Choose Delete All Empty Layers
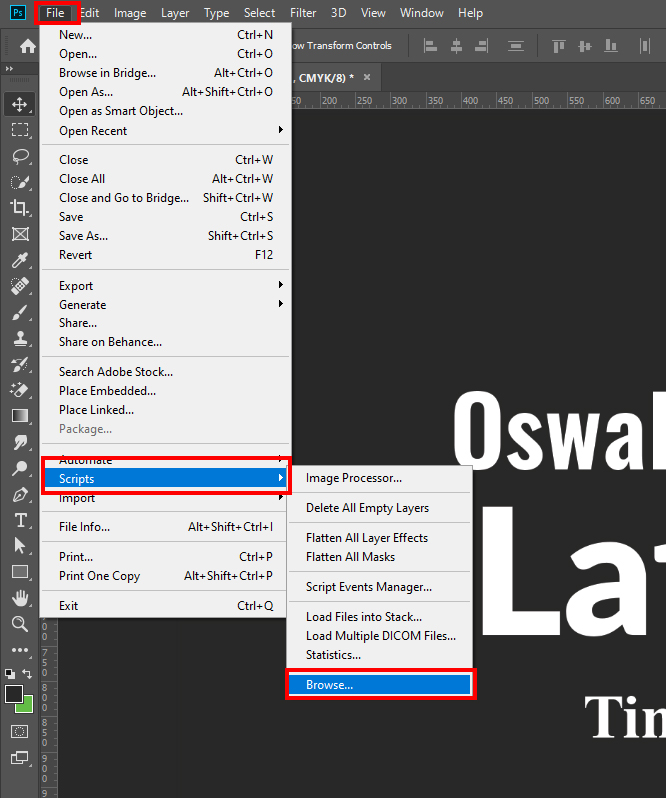 (380, 508)
